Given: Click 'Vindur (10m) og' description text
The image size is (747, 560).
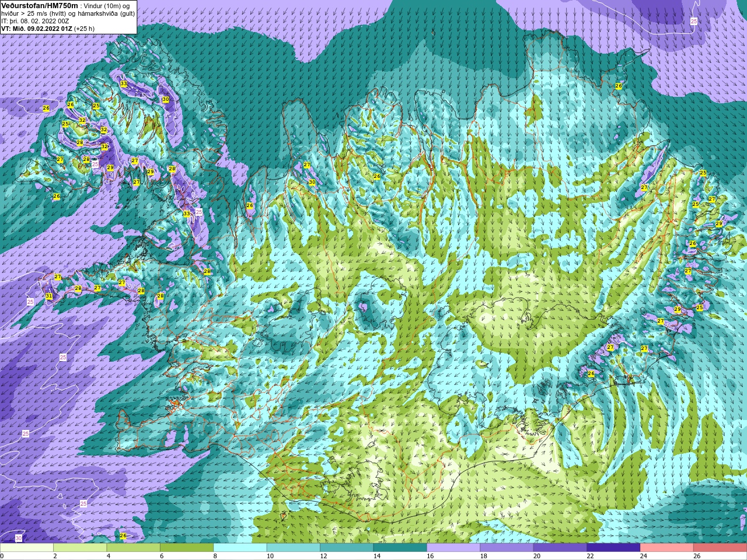Looking at the screenshot, I should pos(107,6).
